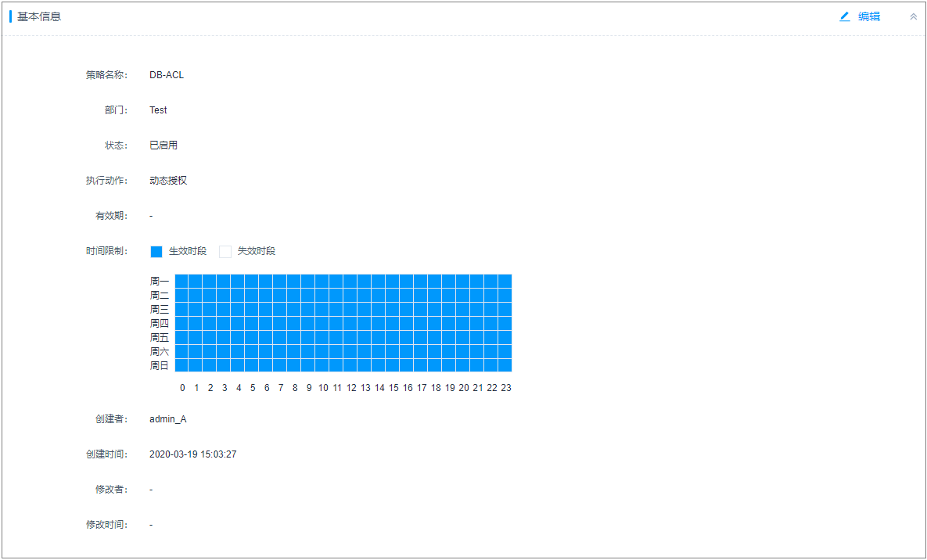Click the 周日 row label
Viewport: 927px width, 560px height.
click(160, 365)
